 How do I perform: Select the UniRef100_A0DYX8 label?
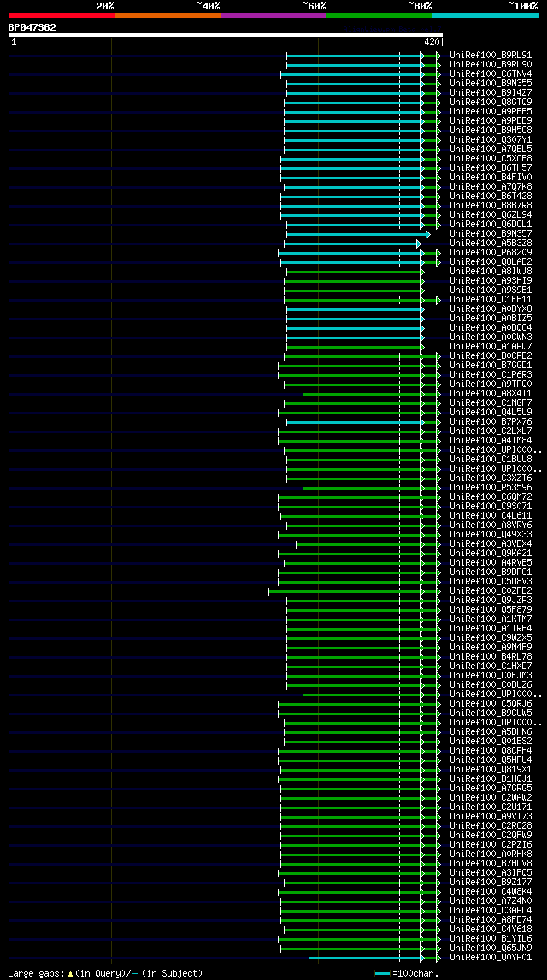[491, 308]
